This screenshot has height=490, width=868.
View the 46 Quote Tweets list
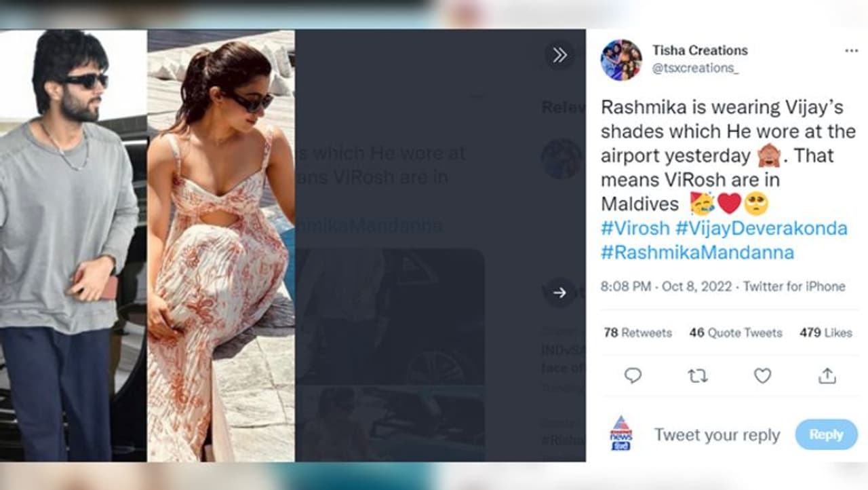coord(736,333)
